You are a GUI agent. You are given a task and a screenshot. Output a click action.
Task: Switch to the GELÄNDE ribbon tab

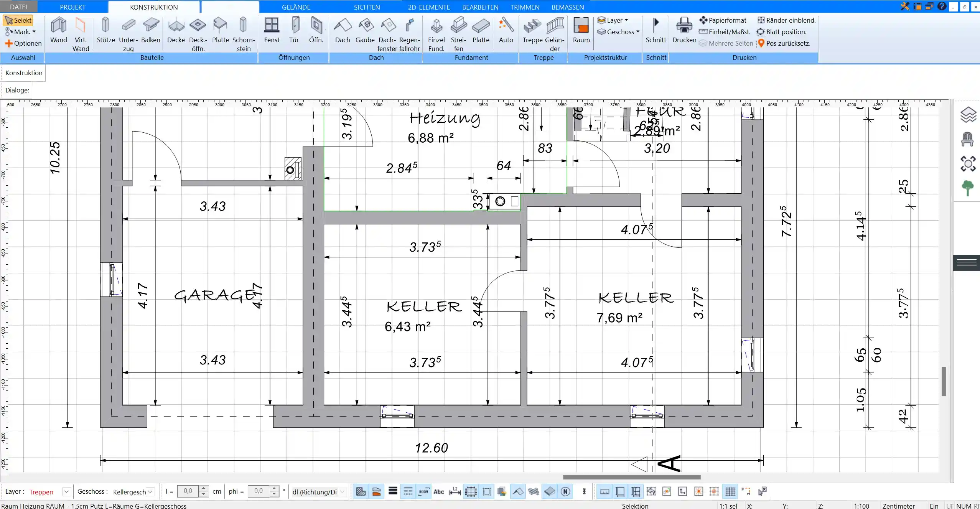tap(296, 7)
